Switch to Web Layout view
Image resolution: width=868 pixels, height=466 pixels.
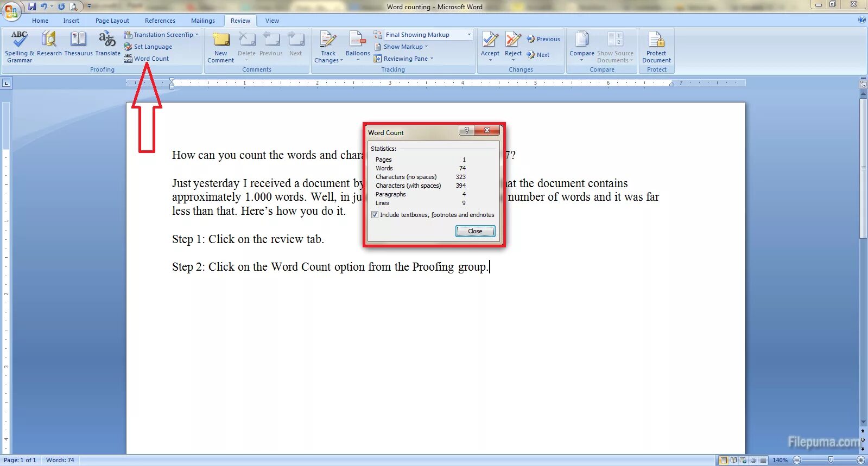click(743, 460)
